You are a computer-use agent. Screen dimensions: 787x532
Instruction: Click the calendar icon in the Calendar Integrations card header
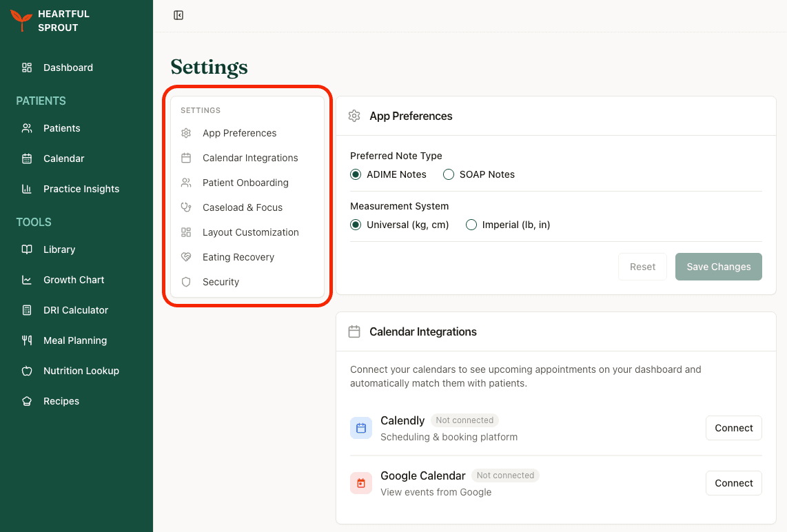coord(354,331)
